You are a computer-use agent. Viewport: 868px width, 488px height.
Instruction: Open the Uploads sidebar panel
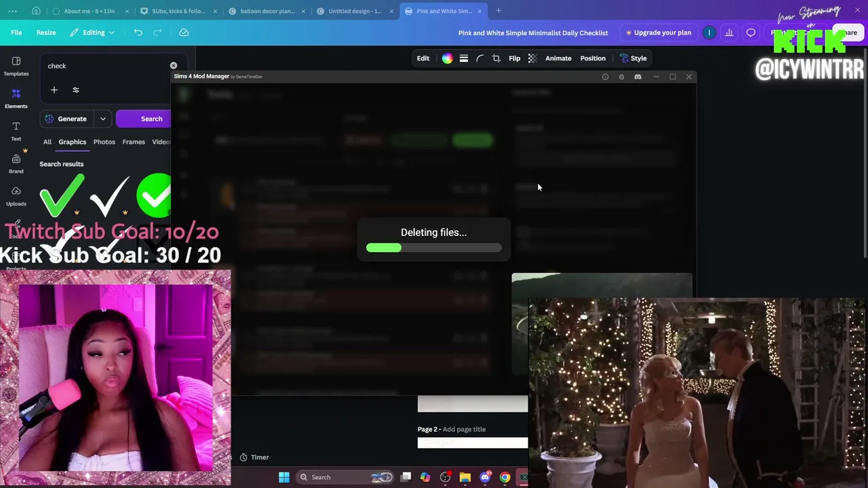16,196
